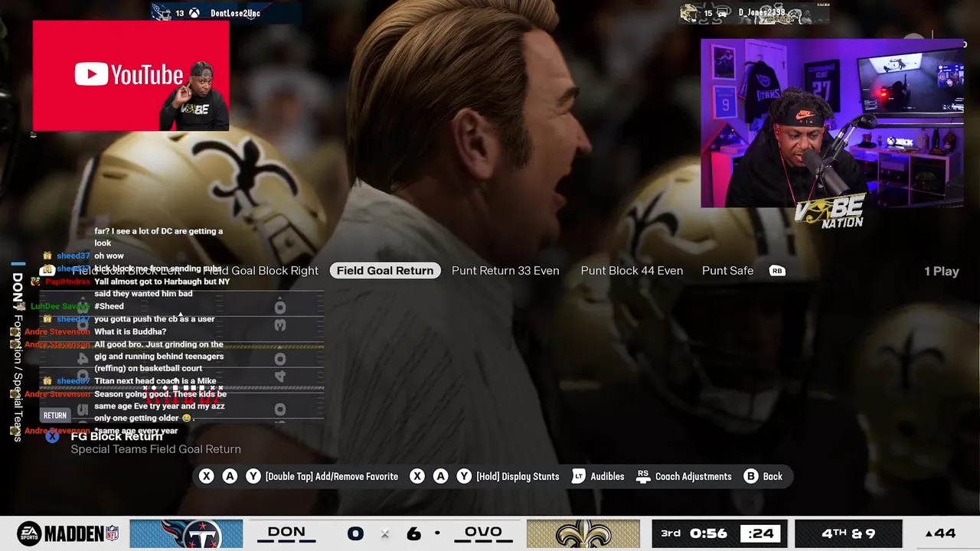The height and width of the screenshot is (551, 980).
Task: Click the Vibe Nation logo under webcam
Action: click(x=831, y=210)
